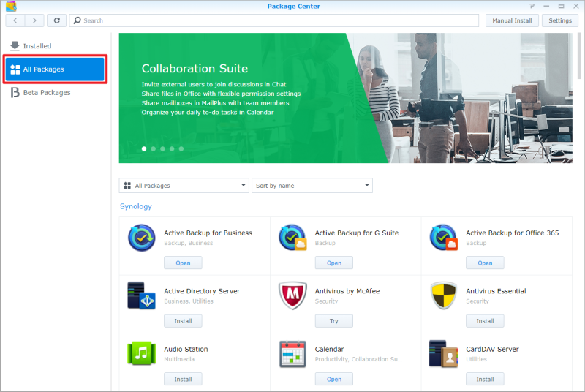585x392 pixels.
Task: Click the Active Backup for Business icon
Action: point(142,238)
